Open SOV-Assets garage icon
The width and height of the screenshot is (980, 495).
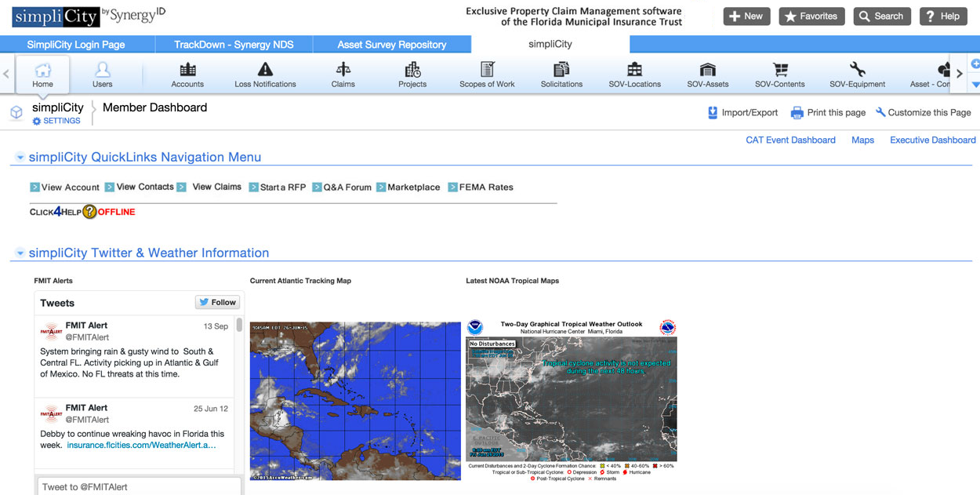[708, 70]
